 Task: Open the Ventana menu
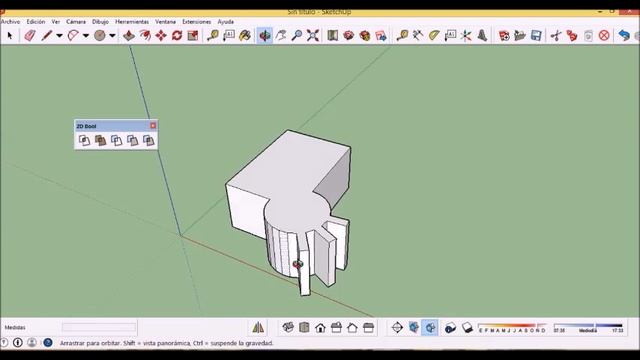[165, 22]
